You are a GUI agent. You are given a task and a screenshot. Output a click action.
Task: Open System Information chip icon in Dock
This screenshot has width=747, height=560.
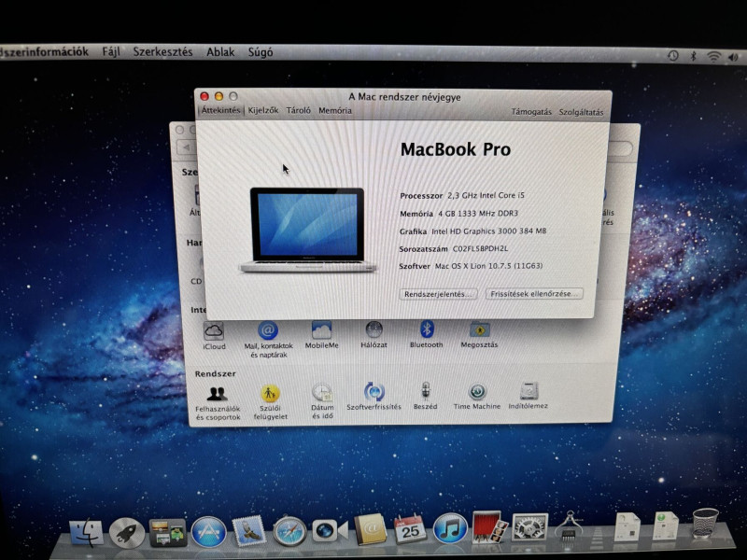coord(570,525)
